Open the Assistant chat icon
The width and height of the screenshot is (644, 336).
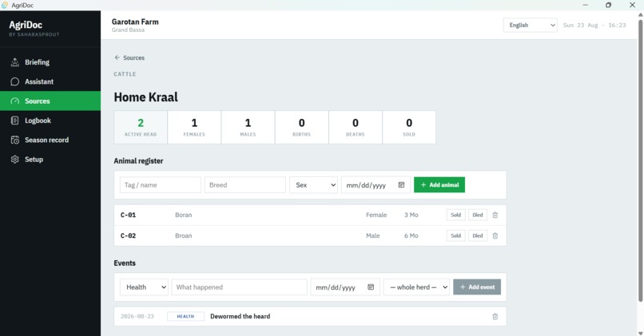[15, 81]
